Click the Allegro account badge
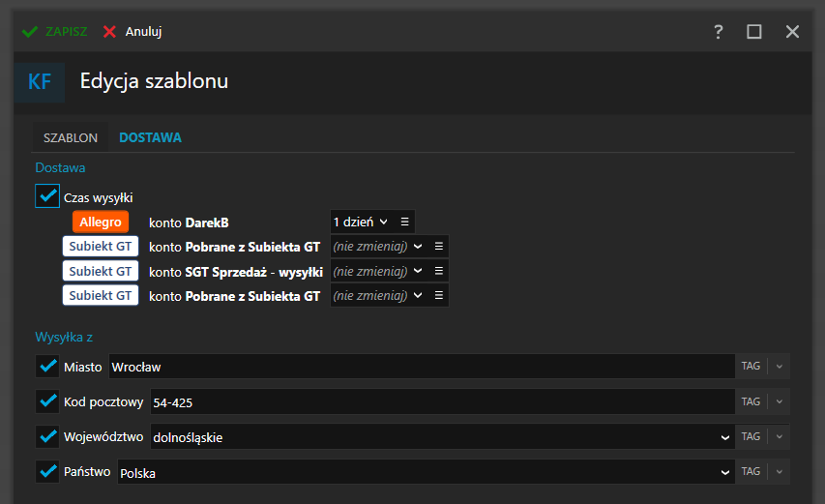 pos(101,222)
